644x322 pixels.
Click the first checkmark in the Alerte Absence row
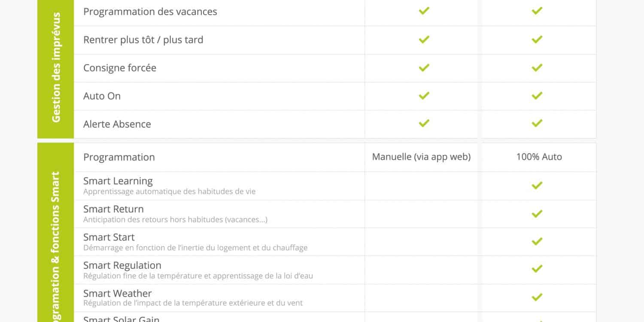(424, 123)
